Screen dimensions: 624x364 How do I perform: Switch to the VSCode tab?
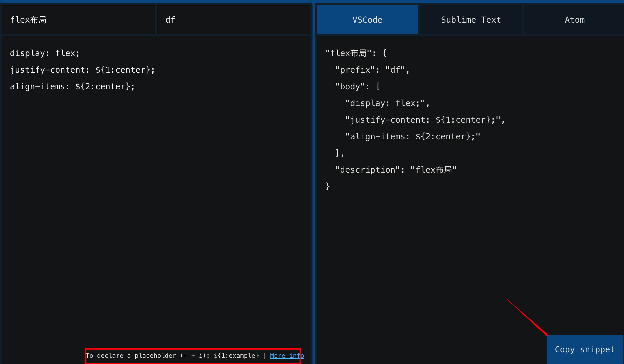pos(367,20)
